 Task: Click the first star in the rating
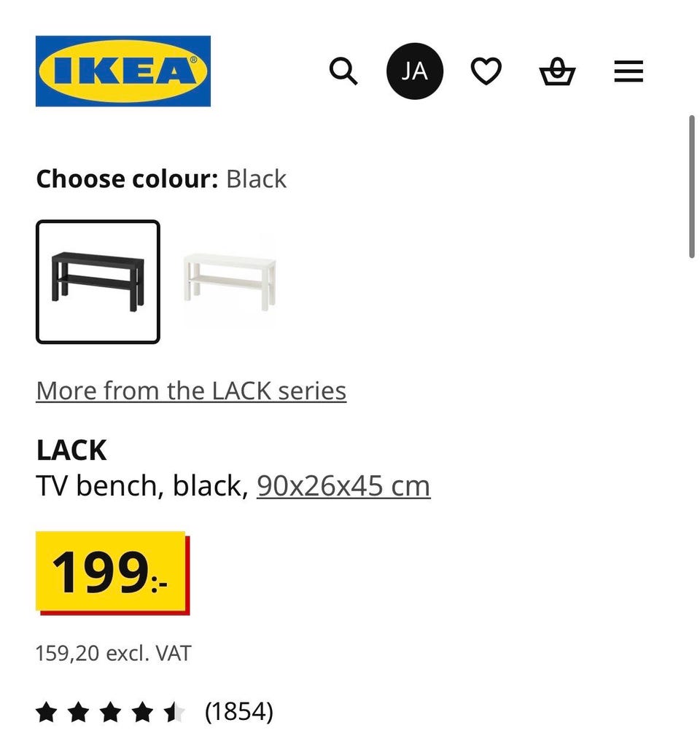46,712
